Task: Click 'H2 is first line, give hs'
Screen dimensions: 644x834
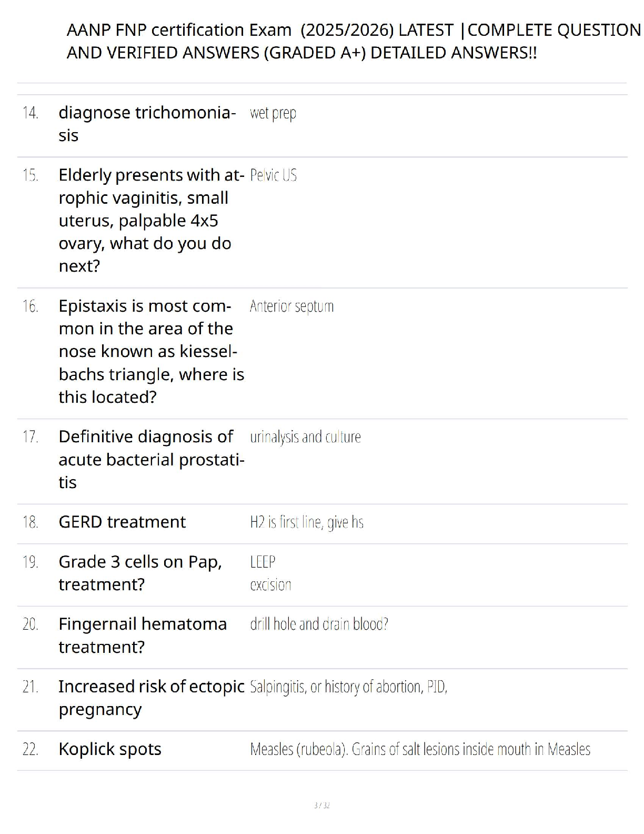Action: click(x=307, y=522)
